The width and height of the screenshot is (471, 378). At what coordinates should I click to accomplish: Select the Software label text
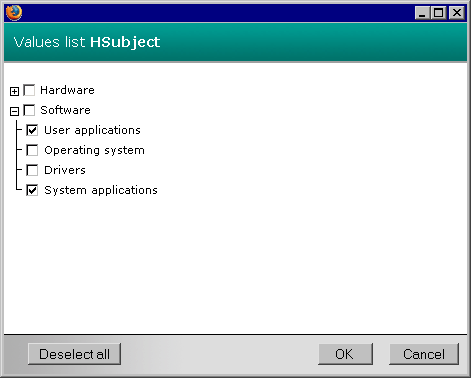coord(65,110)
